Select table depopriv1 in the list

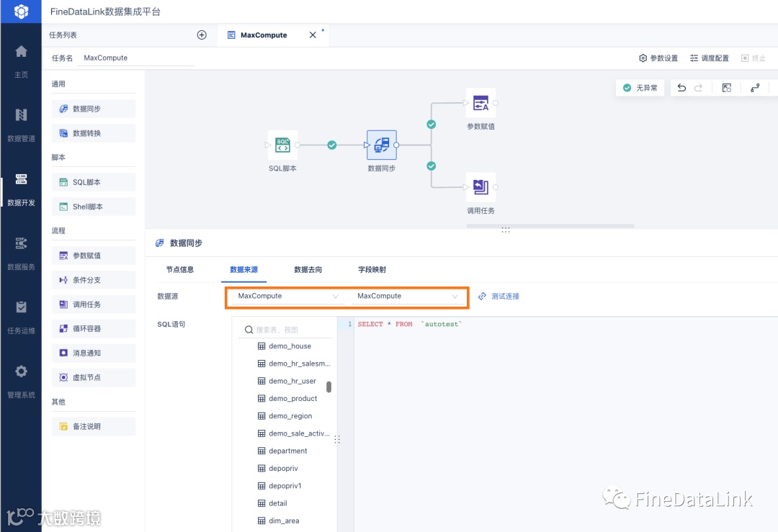pos(280,485)
